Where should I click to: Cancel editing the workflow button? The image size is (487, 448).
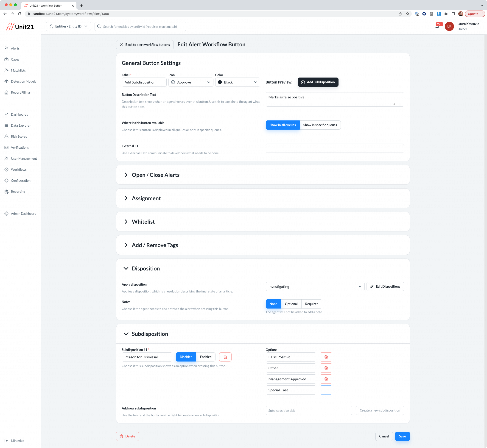pos(384,436)
